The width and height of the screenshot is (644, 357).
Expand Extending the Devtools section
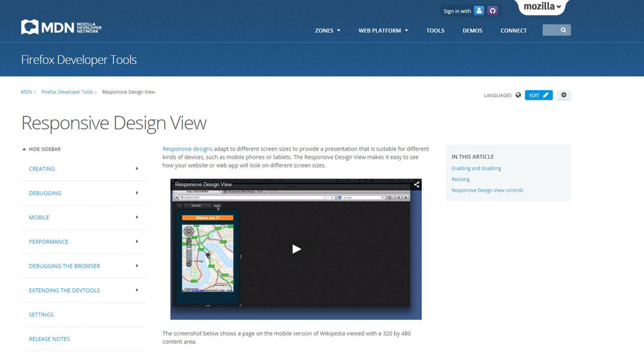click(x=83, y=290)
